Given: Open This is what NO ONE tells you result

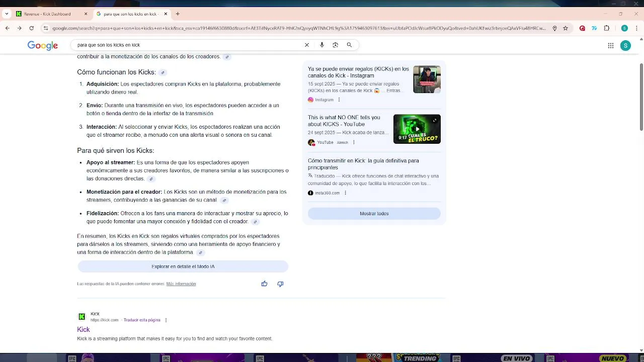Looking at the screenshot, I should [x=344, y=121].
